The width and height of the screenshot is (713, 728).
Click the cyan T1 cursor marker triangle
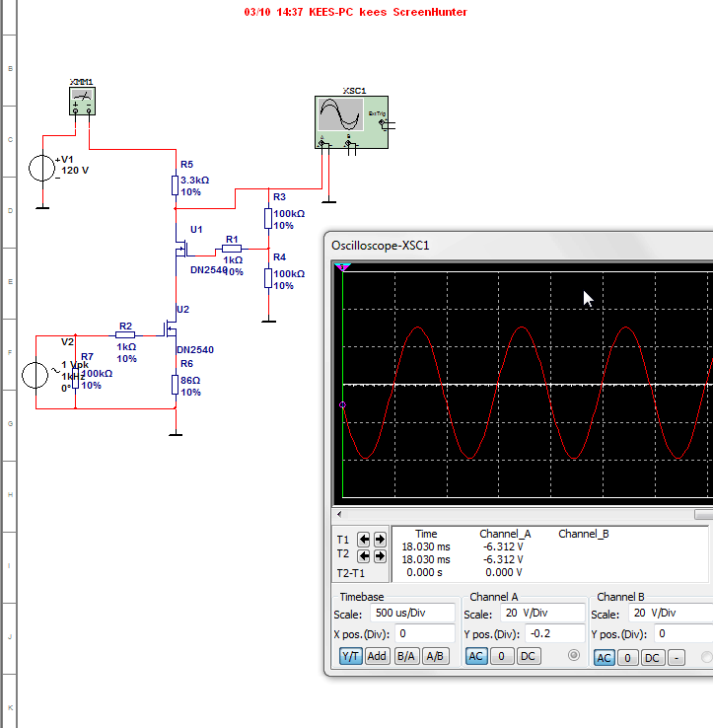(342, 267)
